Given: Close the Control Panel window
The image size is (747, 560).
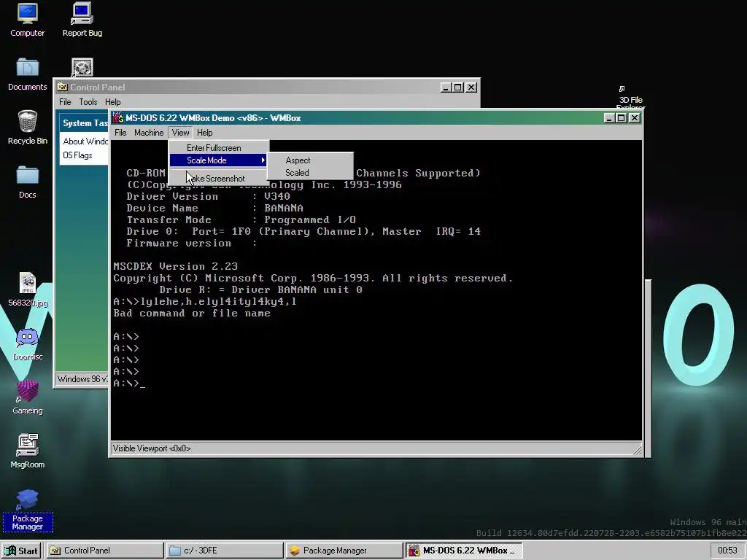Looking at the screenshot, I should point(471,87).
